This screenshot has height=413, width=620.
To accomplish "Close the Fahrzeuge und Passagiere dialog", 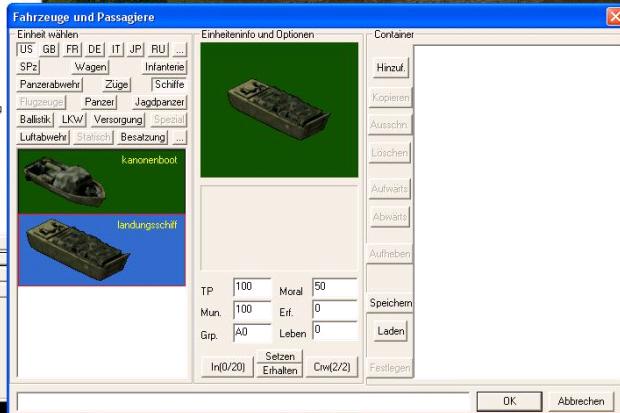I will 613,17.
